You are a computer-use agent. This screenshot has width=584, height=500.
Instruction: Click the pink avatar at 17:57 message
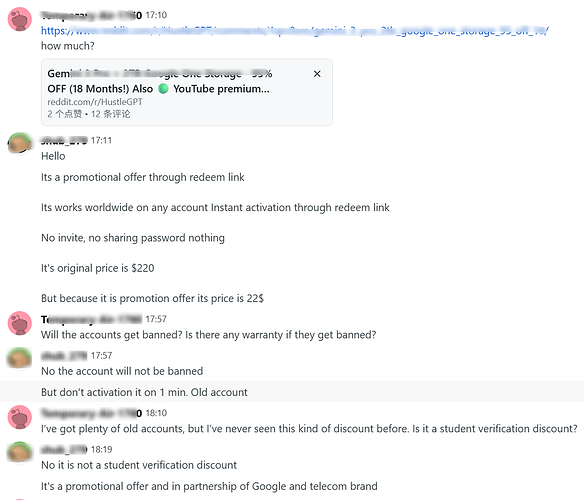pos(20,323)
